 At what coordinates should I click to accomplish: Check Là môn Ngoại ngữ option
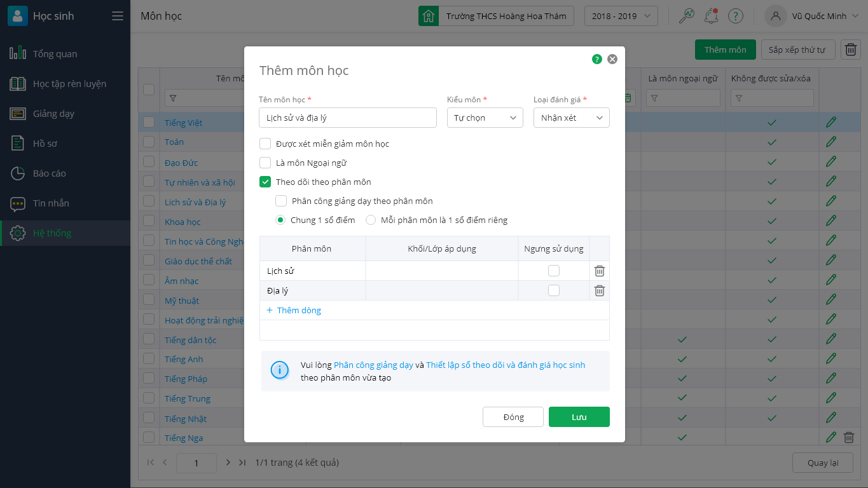click(266, 163)
